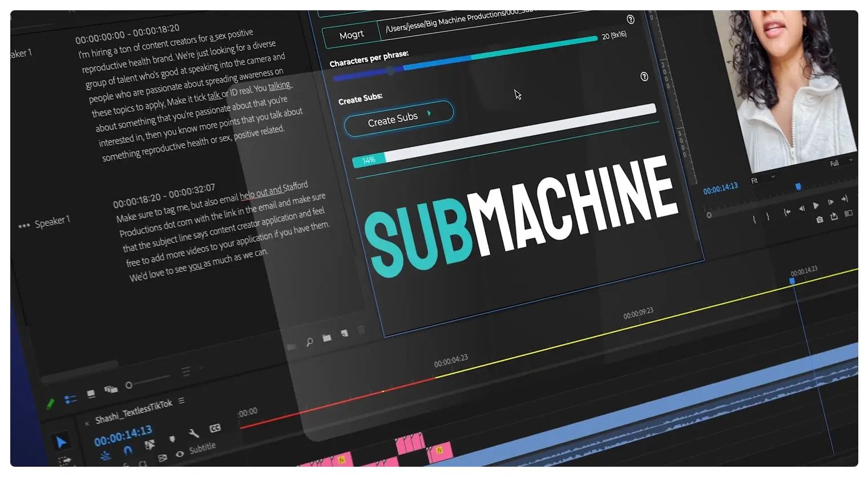Open the Comparison View icon in the monitor
Image resolution: width=868 pixels, height=477 pixels.
(848, 213)
